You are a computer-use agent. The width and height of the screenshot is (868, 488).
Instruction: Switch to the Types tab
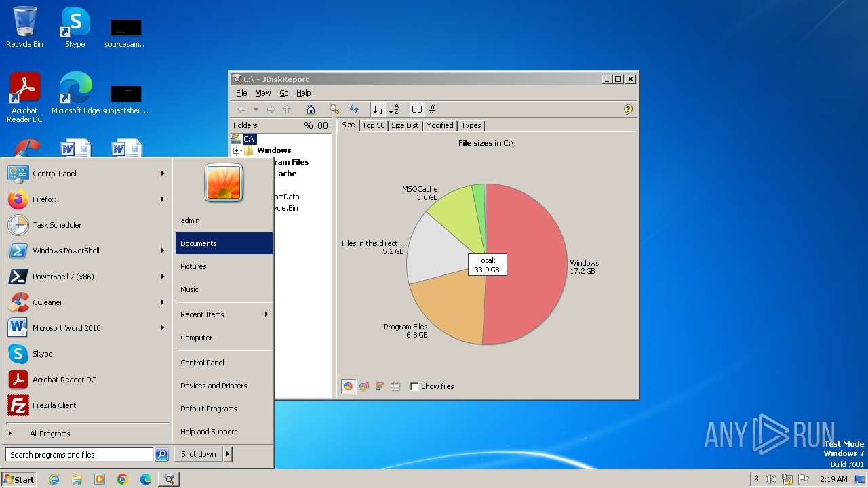[x=471, y=125]
